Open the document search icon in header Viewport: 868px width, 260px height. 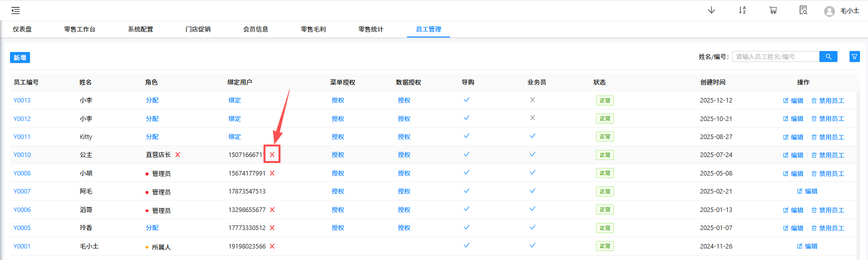(x=803, y=10)
